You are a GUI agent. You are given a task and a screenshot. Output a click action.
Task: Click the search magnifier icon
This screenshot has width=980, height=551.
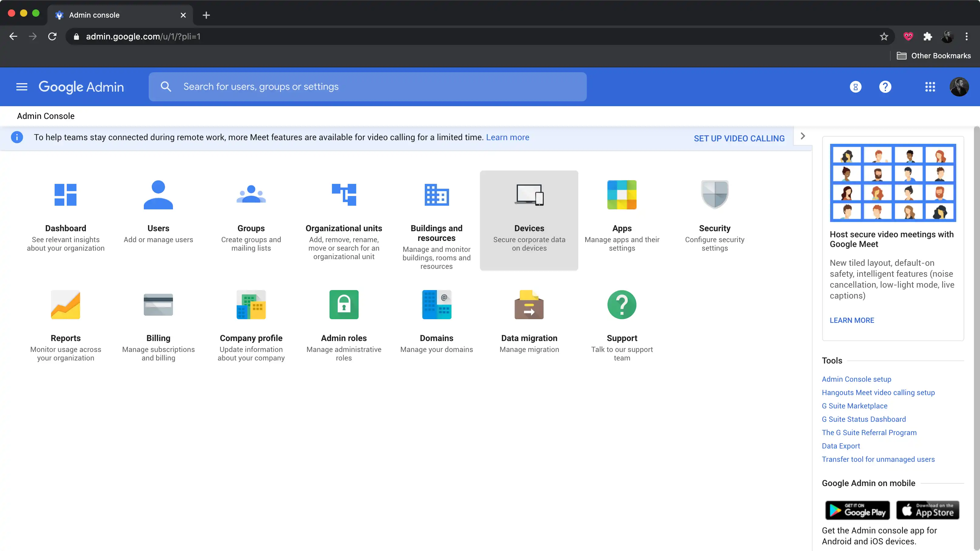pos(166,87)
